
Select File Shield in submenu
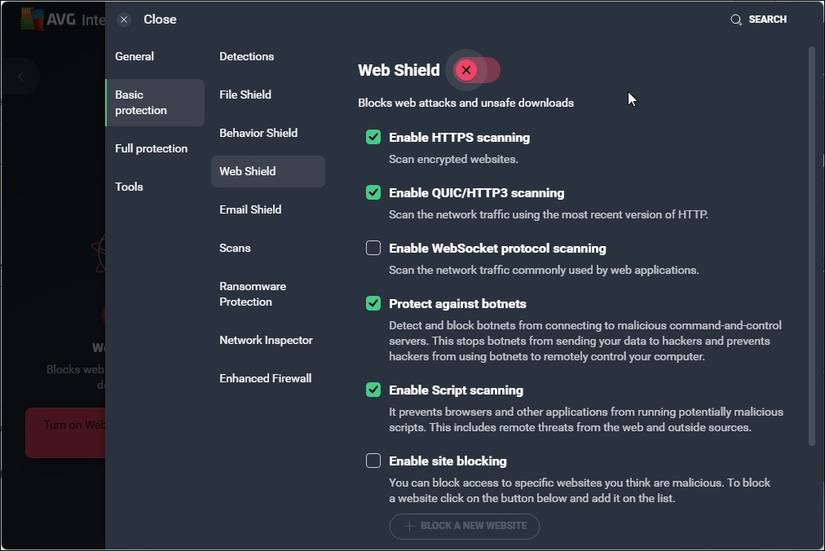pyautogui.click(x=245, y=94)
